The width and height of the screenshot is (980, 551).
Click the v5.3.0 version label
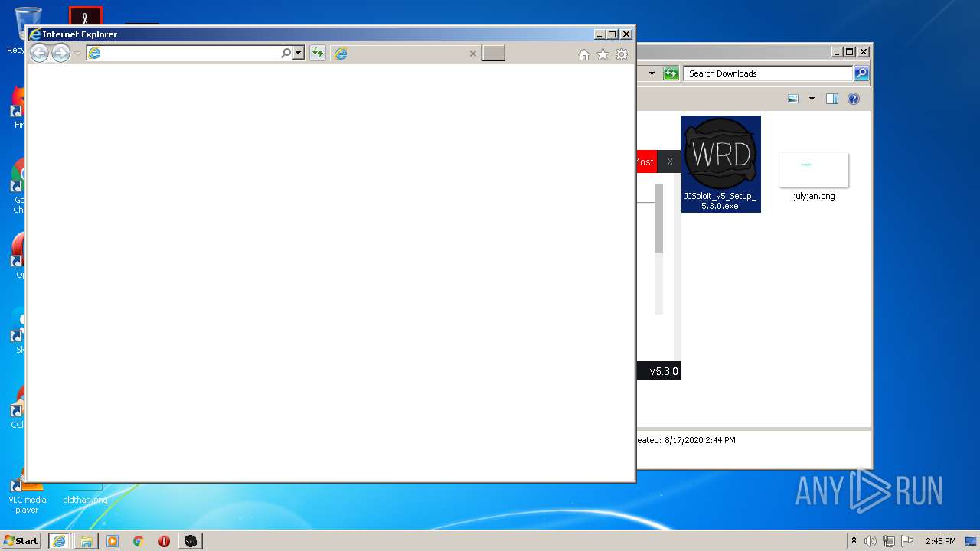pyautogui.click(x=664, y=371)
